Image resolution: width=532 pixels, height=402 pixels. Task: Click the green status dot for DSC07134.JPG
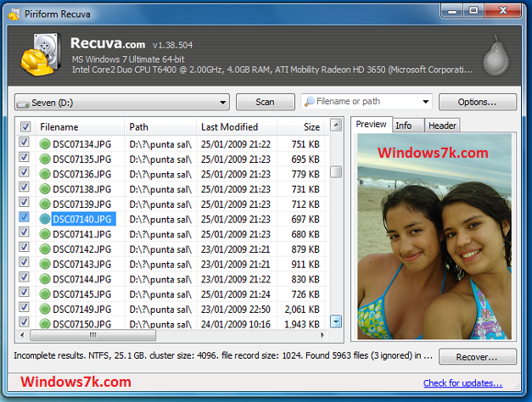click(45, 144)
